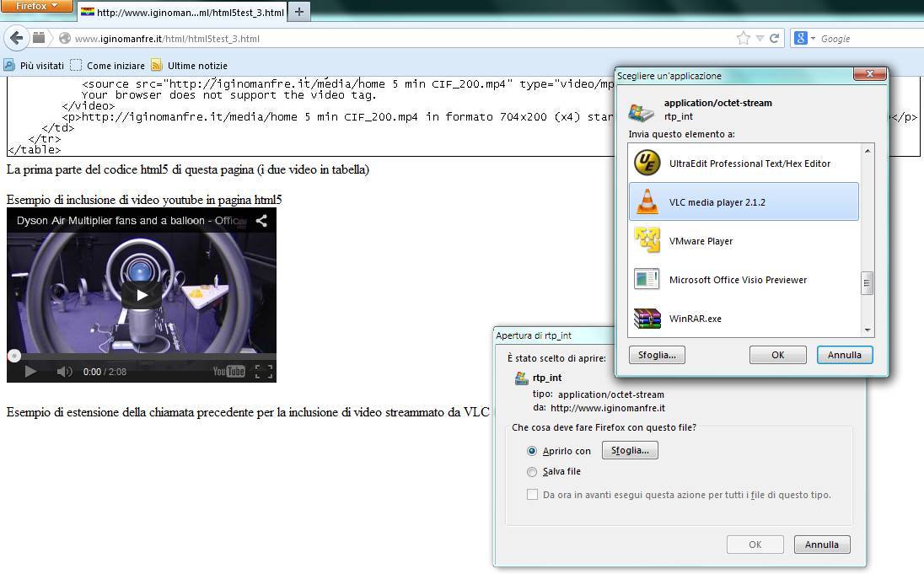Click the address bar URL field
The height and width of the screenshot is (574, 924).
tap(400, 39)
